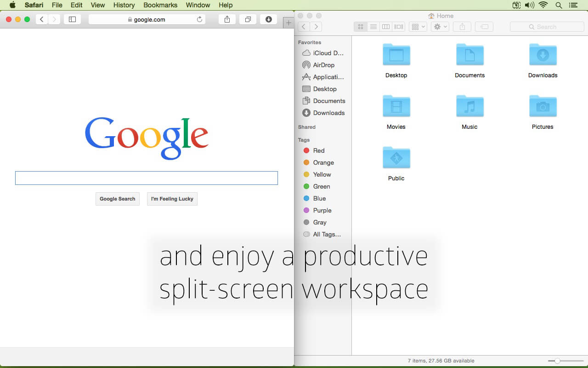Open Finder's item arrangement dropdown
Screen dimensions: 588x368
(418, 27)
